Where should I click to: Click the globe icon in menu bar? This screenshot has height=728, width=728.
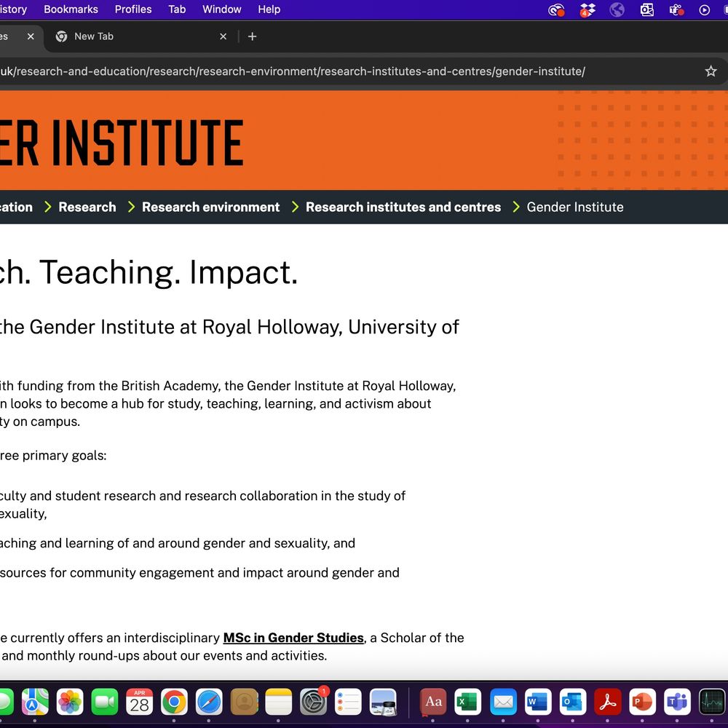click(x=617, y=9)
